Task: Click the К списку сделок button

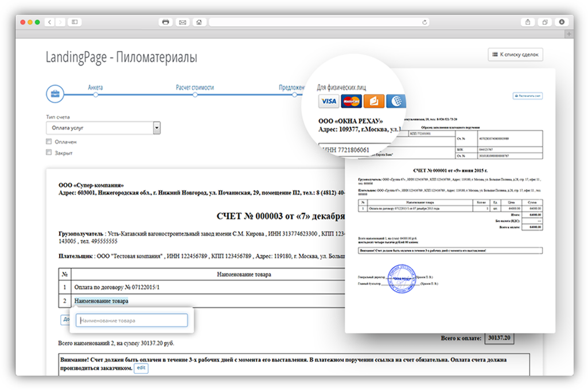Action: 515,54
